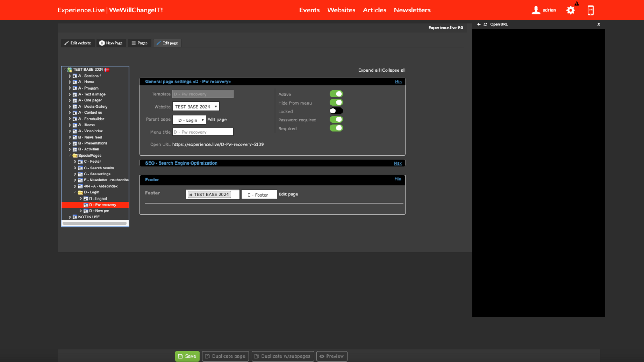Go to the Articles menu

[374, 10]
